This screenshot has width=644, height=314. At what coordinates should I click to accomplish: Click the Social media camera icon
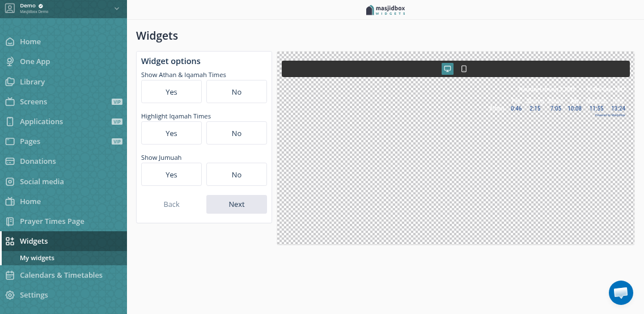(10, 181)
